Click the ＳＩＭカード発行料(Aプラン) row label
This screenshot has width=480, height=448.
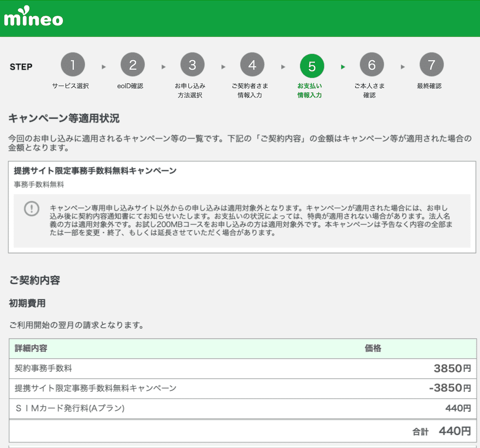[70, 408]
